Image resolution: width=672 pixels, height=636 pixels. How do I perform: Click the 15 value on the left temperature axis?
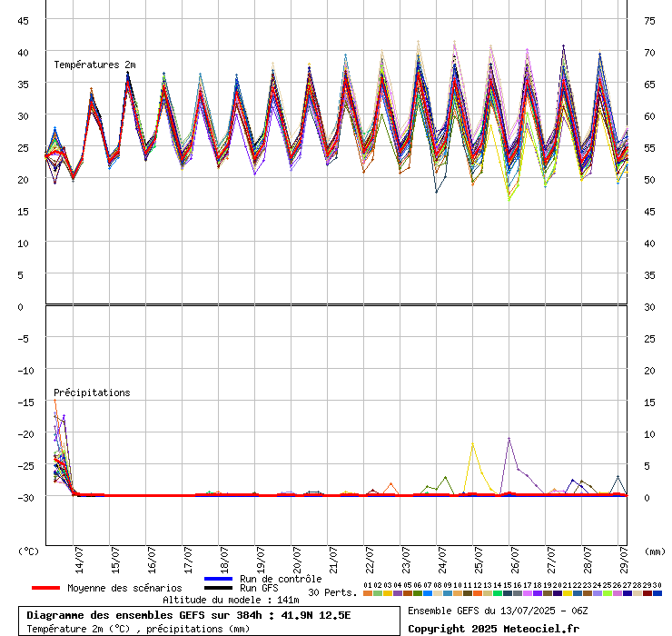(x=23, y=212)
